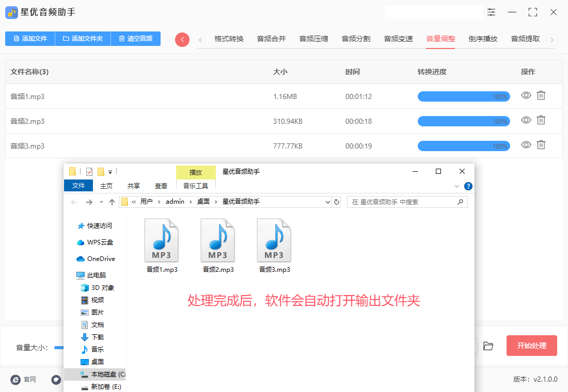
Task: Open the 倒序播放 tab
Action: pos(483,39)
